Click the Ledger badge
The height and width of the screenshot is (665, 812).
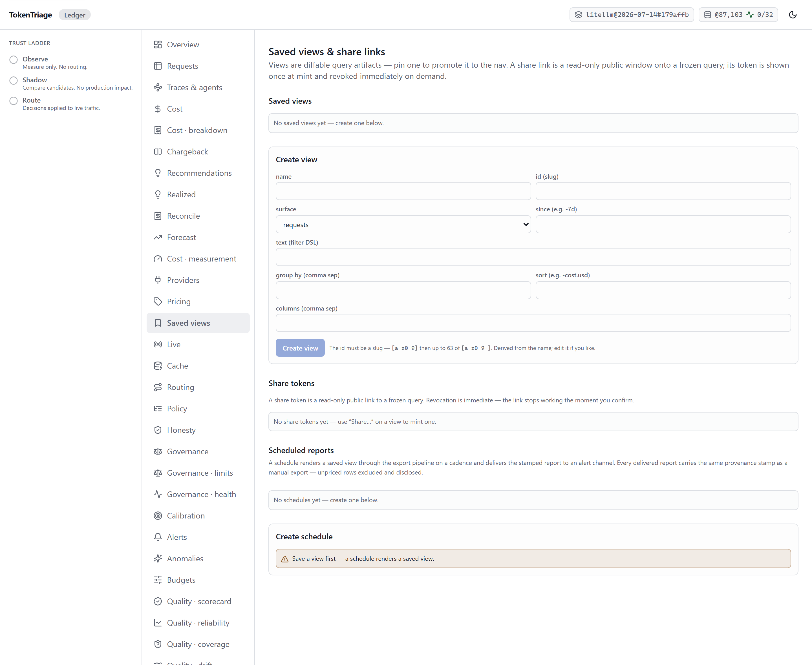click(x=75, y=15)
